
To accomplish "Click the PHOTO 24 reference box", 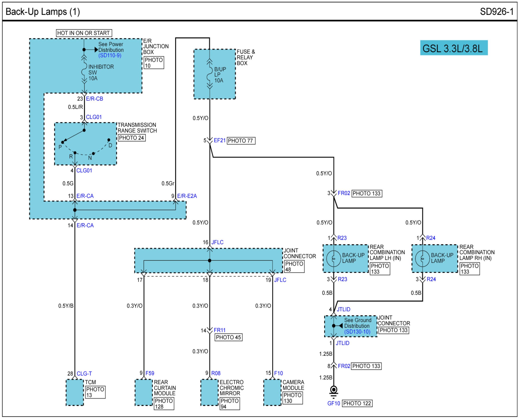I will [131, 138].
